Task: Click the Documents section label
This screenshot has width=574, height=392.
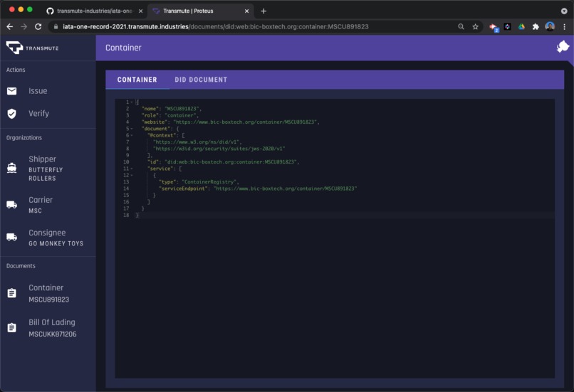Action: pyautogui.click(x=21, y=266)
